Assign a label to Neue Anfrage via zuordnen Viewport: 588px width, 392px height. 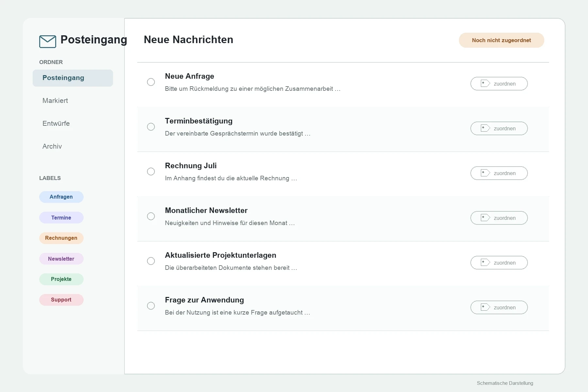click(499, 84)
